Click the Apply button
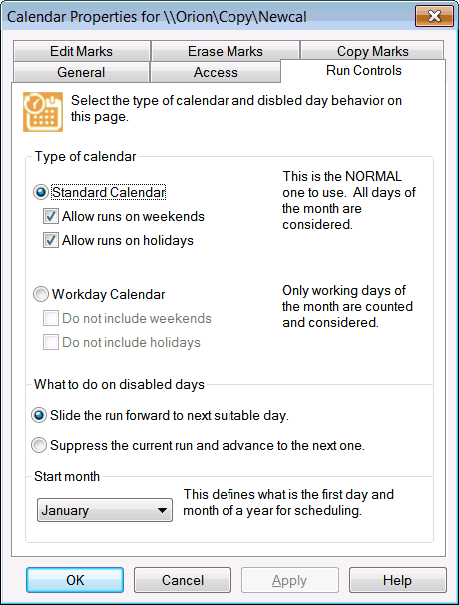The width and height of the screenshot is (459, 605). pos(290,580)
